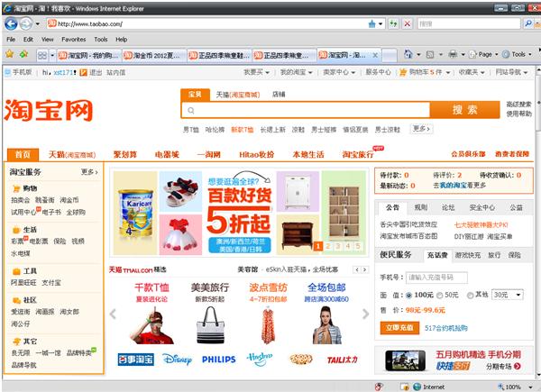Open the Favorites menu

[74, 40]
